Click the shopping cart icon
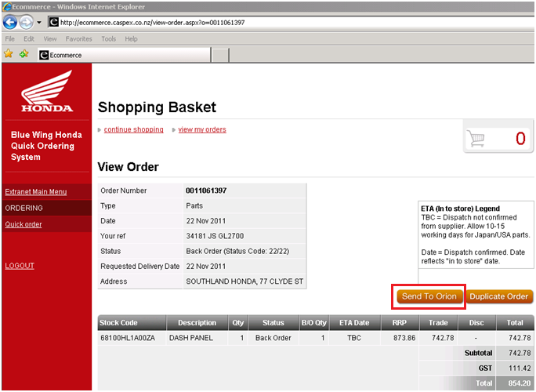 pos(476,138)
